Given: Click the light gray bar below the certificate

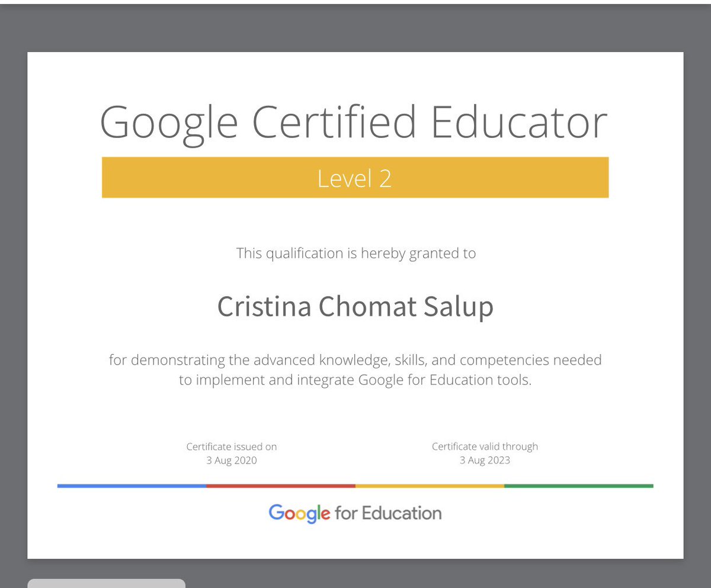Looking at the screenshot, I should (106, 583).
